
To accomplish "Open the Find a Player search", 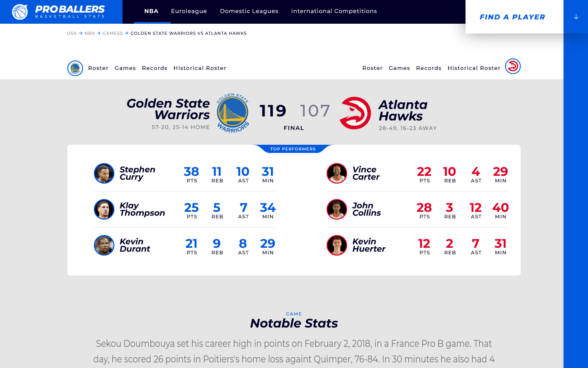I will point(512,17).
